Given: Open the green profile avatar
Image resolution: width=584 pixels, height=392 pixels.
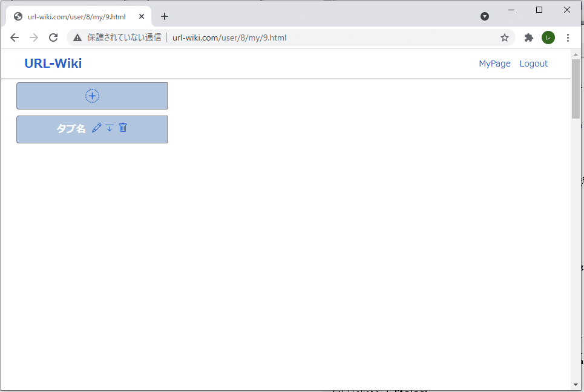Looking at the screenshot, I should pos(548,38).
